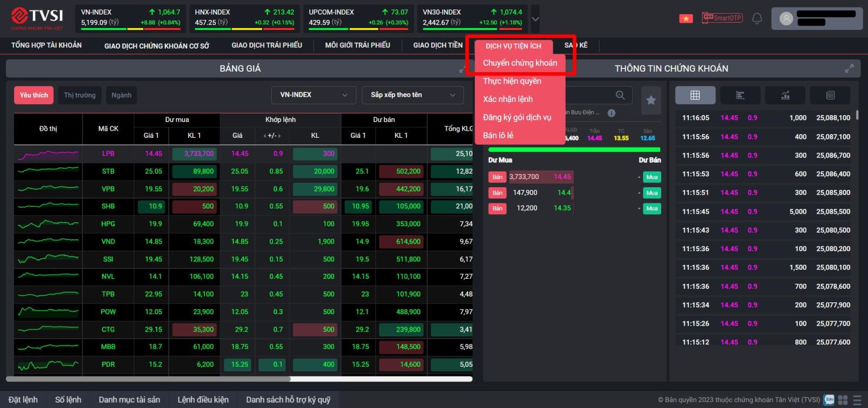Click the Vietnam flag language icon
The height and width of the screenshot is (408, 868).
click(686, 18)
